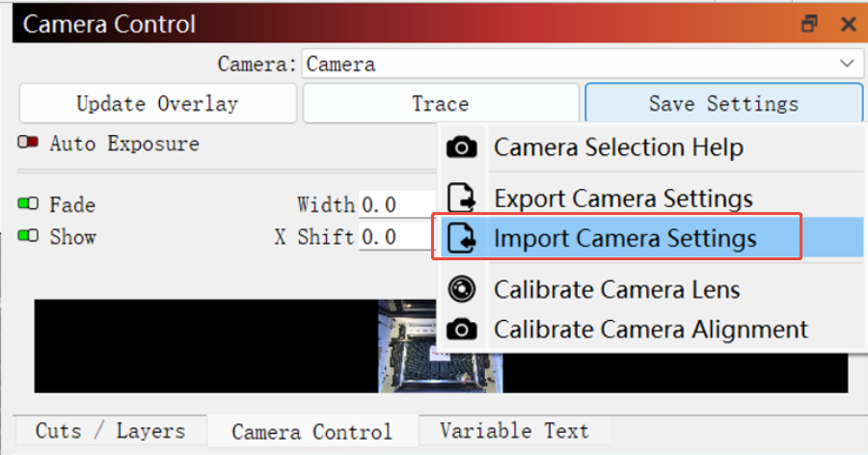This screenshot has height=455, width=868.
Task: Close the Camera Control panel
Action: click(848, 24)
